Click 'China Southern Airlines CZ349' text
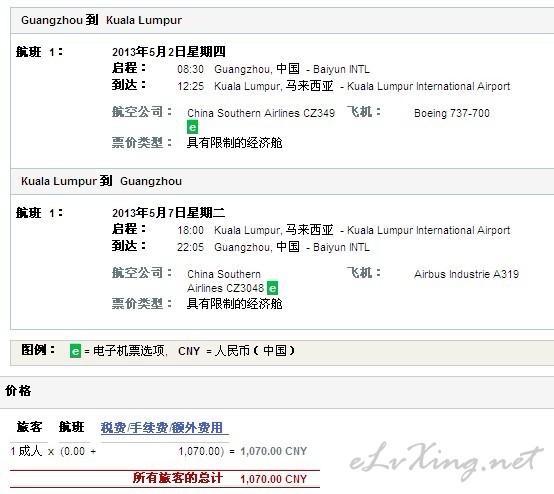 tap(261, 113)
